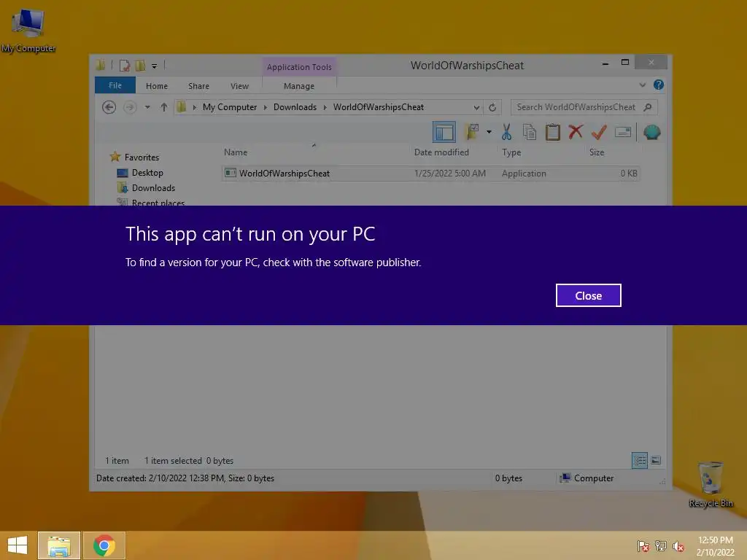Switch to the Details view icon
The width and height of the screenshot is (747, 560).
coord(639,460)
